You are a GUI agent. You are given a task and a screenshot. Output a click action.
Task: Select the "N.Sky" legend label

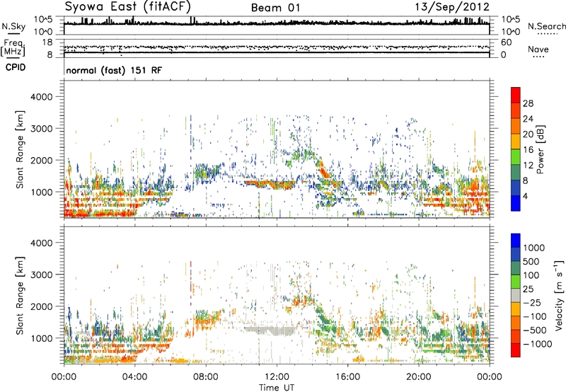(13, 26)
